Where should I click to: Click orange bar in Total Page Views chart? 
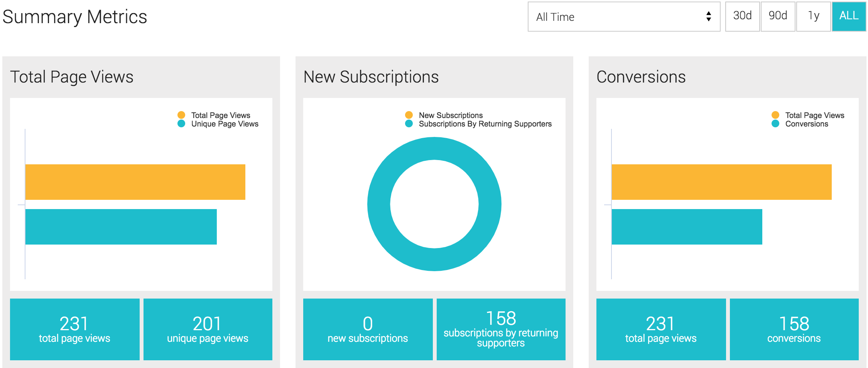135,182
